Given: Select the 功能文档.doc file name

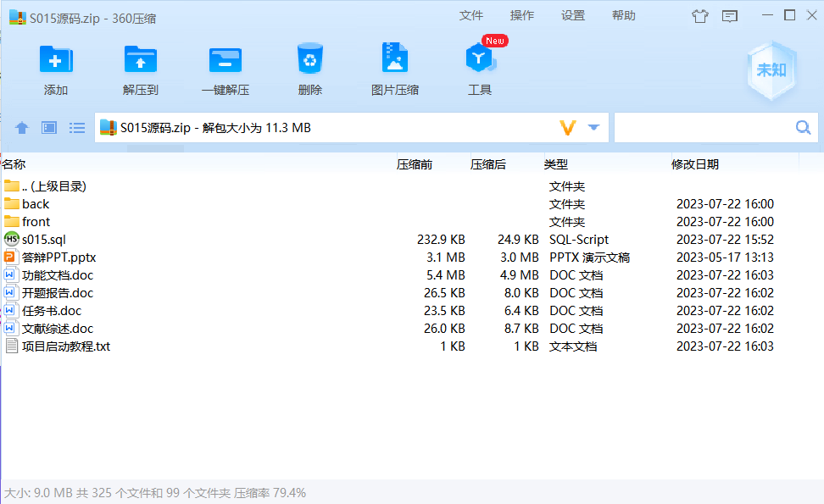Looking at the screenshot, I should tap(58, 275).
